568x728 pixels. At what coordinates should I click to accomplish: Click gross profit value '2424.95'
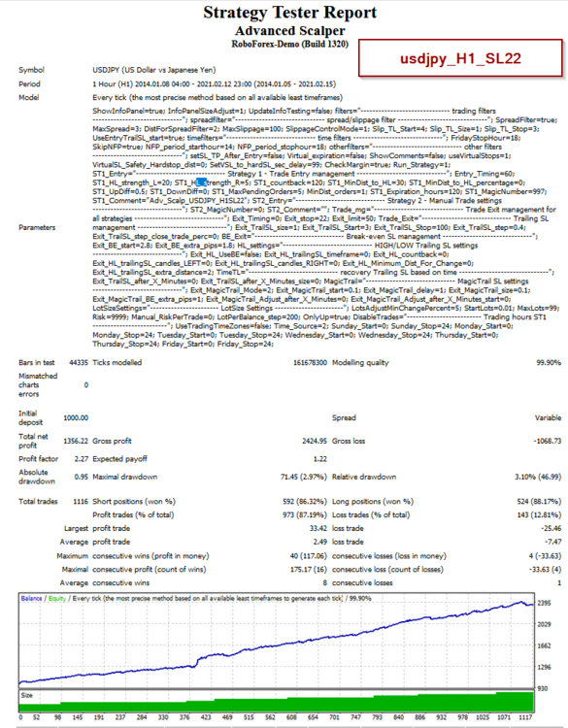(x=315, y=441)
